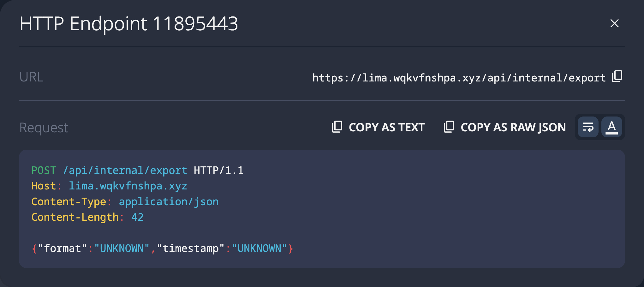The height and width of the screenshot is (287, 644).
Task: Click the URL field label
Action: coord(31,77)
